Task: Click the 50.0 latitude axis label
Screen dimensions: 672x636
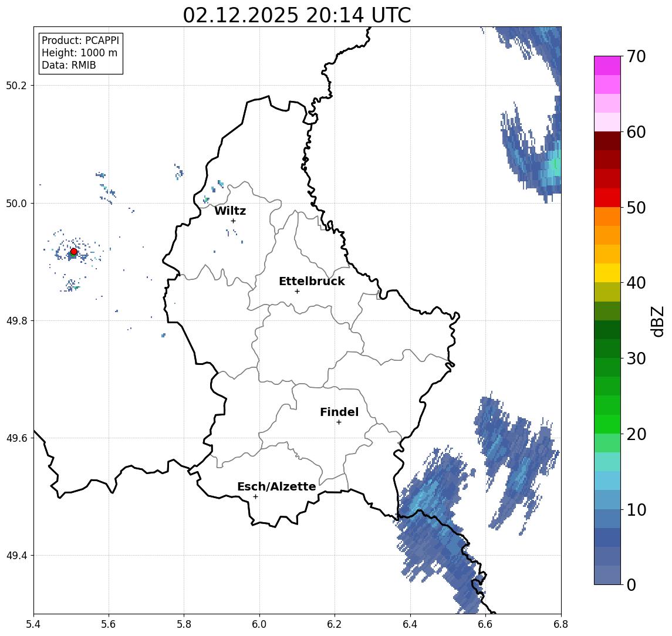Action: pyautogui.click(x=16, y=203)
